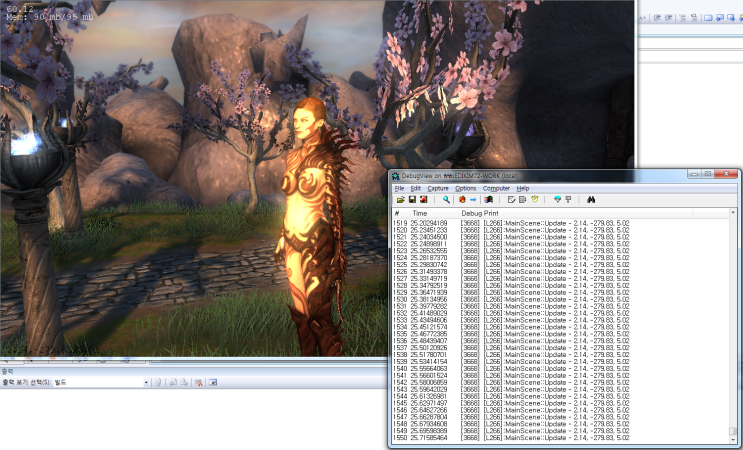
Task: Select log row number 1530
Action: point(561,299)
